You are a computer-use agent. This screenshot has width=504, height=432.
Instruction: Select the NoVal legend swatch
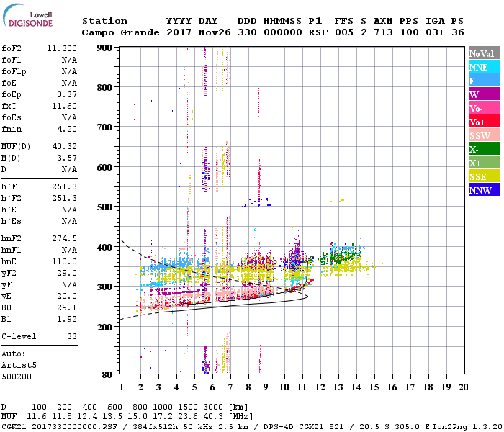tap(483, 53)
